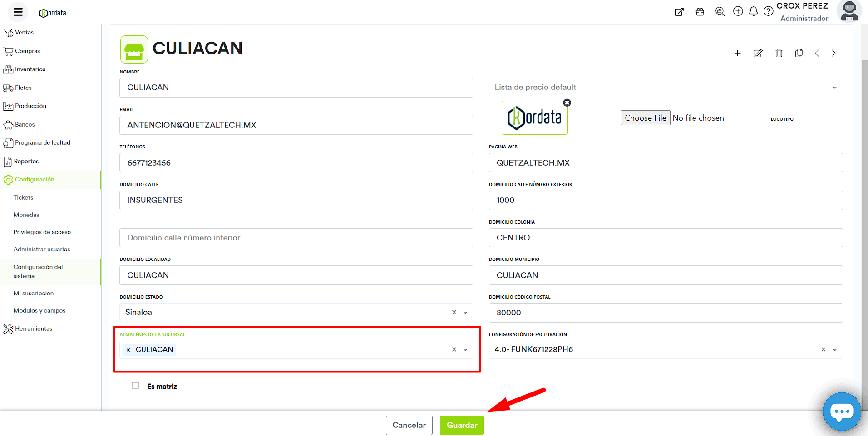868x436 pixels.
Task: Click the Cancelar button
Action: point(409,425)
